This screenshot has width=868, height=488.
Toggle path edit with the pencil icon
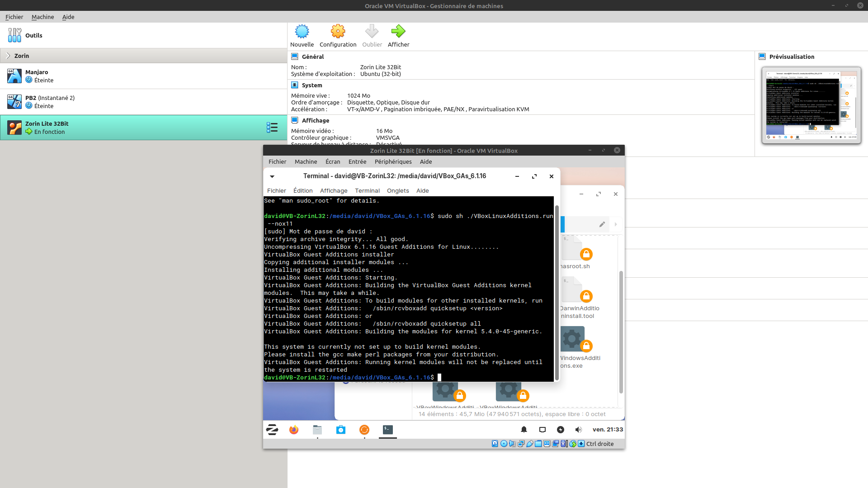(602, 224)
